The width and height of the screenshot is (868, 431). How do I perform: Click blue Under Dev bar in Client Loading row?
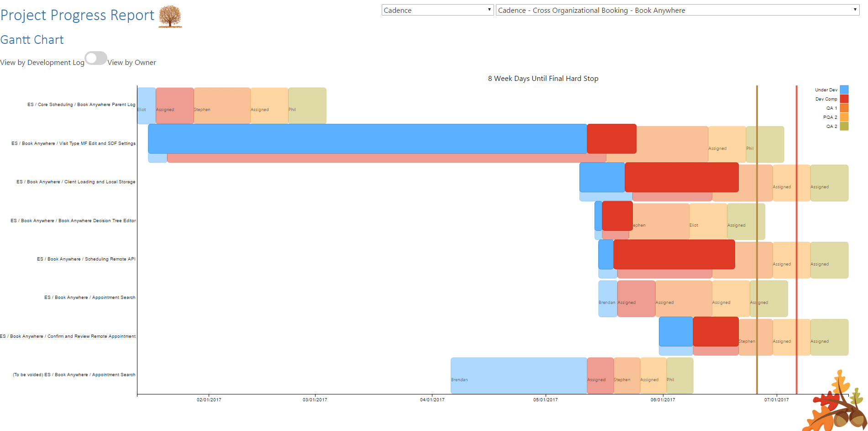602,177
